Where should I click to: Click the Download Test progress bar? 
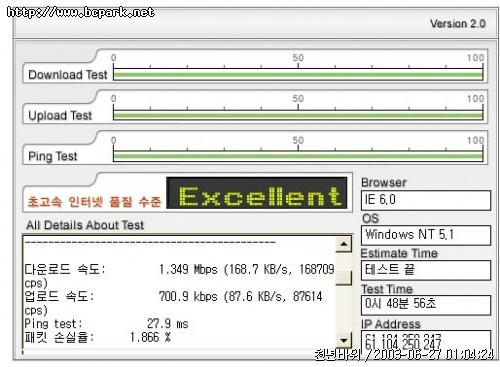point(298,75)
